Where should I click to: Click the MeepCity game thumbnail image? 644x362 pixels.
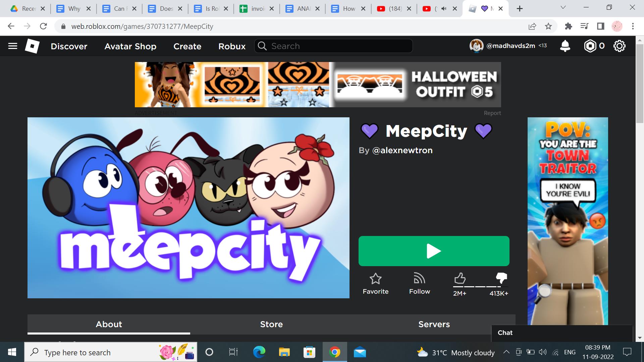[188, 207]
